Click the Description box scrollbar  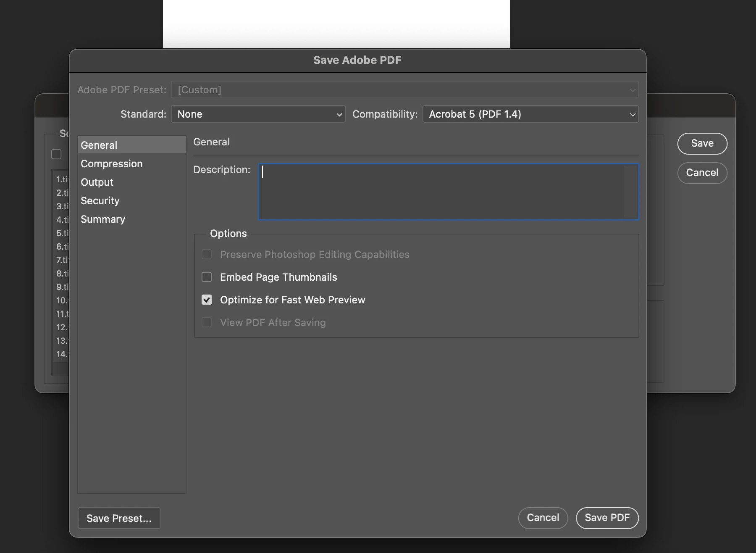pos(631,192)
